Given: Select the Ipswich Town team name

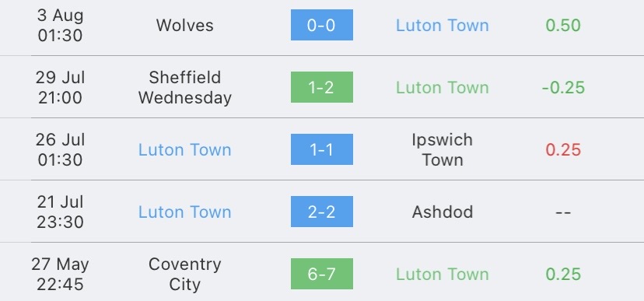Looking at the screenshot, I should point(443,150).
